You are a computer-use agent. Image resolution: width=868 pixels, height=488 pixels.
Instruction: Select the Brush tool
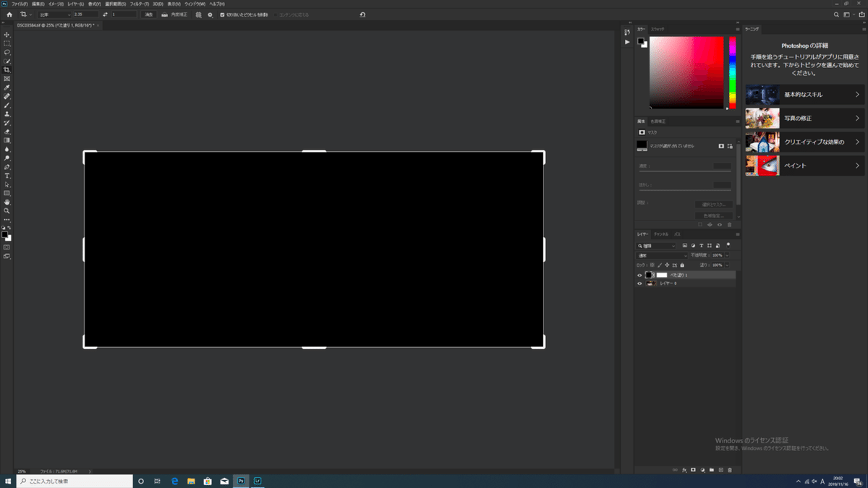(x=7, y=105)
